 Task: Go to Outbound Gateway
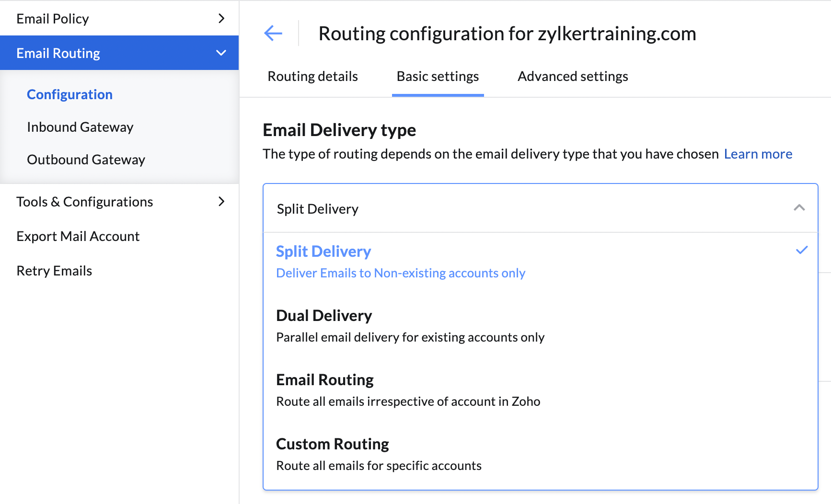click(x=86, y=160)
